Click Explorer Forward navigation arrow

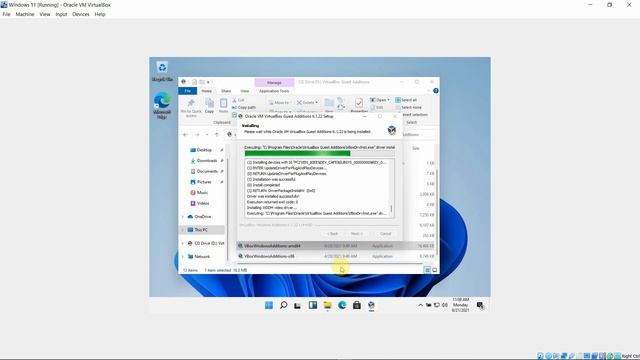click(x=197, y=135)
